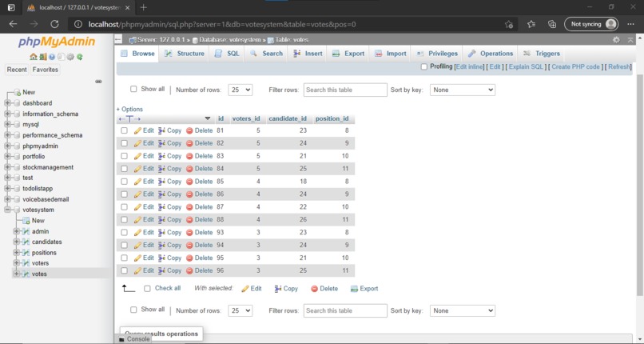The width and height of the screenshot is (644, 344).
Task: Click the browser back arrow
Action: coord(13,24)
